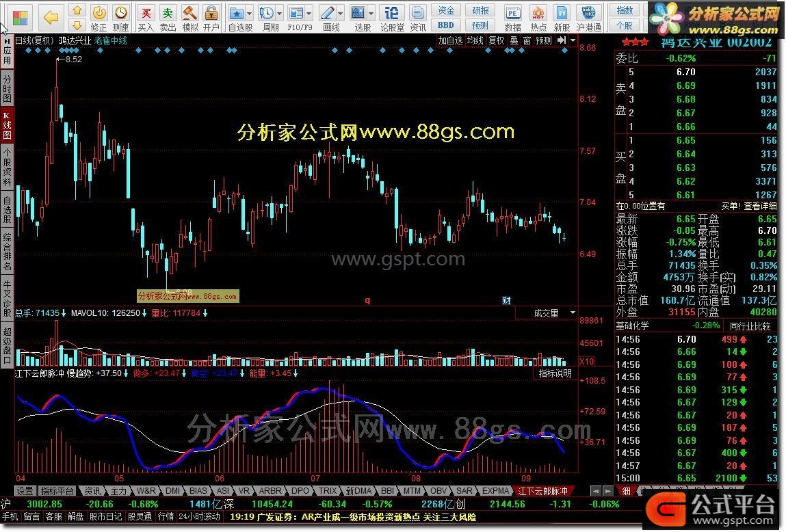
Task: Toggle the 预测 option above chart
Action: click(543, 40)
